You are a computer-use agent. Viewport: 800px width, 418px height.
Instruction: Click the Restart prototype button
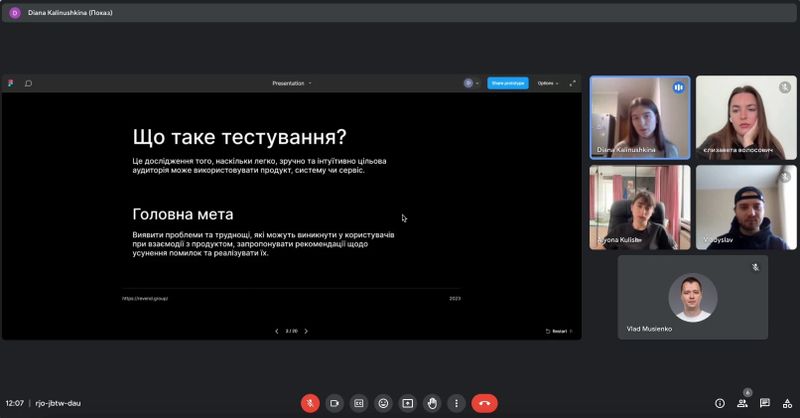click(558, 331)
